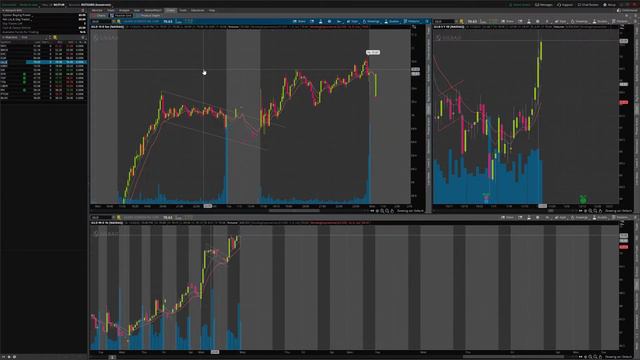Viewport: 640px width, 360px height.
Task: Open Setup dropdown in top bar
Action: [609, 5]
